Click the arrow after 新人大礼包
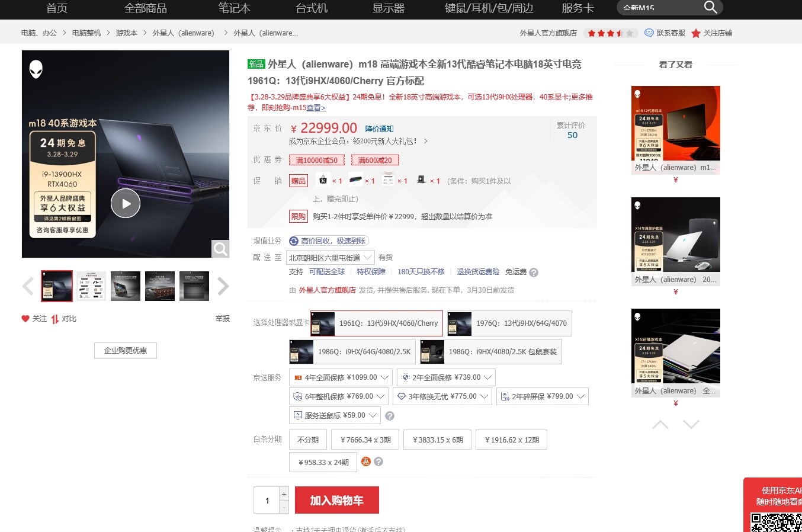 pyautogui.click(x=425, y=142)
